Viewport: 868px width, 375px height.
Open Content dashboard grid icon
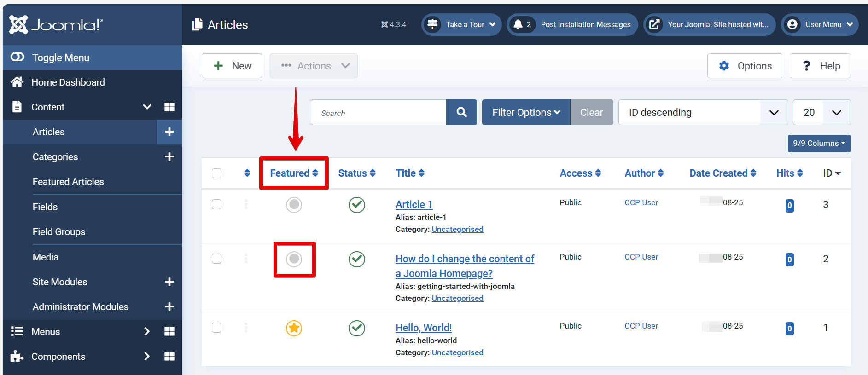pyautogui.click(x=169, y=107)
